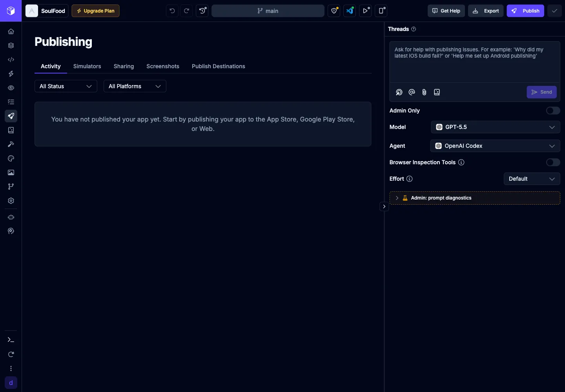
Task: Open the terminal icon at sidebar bottom
Action: 11,340
